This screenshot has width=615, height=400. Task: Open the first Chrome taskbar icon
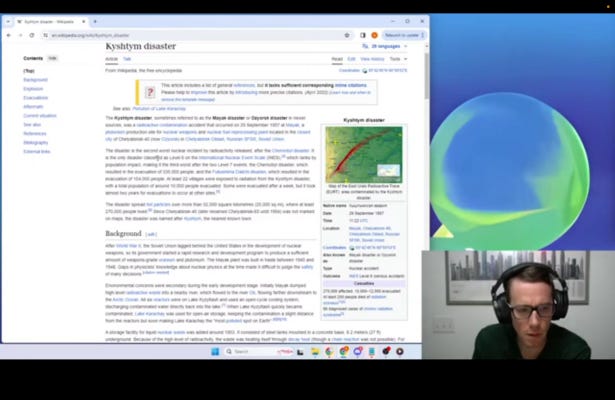pyautogui.click(x=329, y=351)
